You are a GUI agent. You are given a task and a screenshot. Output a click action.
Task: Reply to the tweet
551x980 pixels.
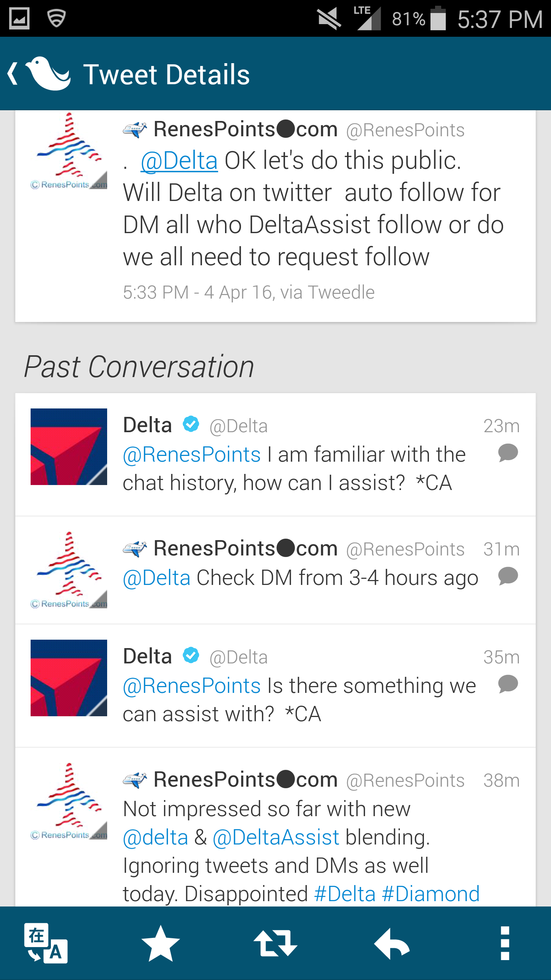[x=392, y=943]
